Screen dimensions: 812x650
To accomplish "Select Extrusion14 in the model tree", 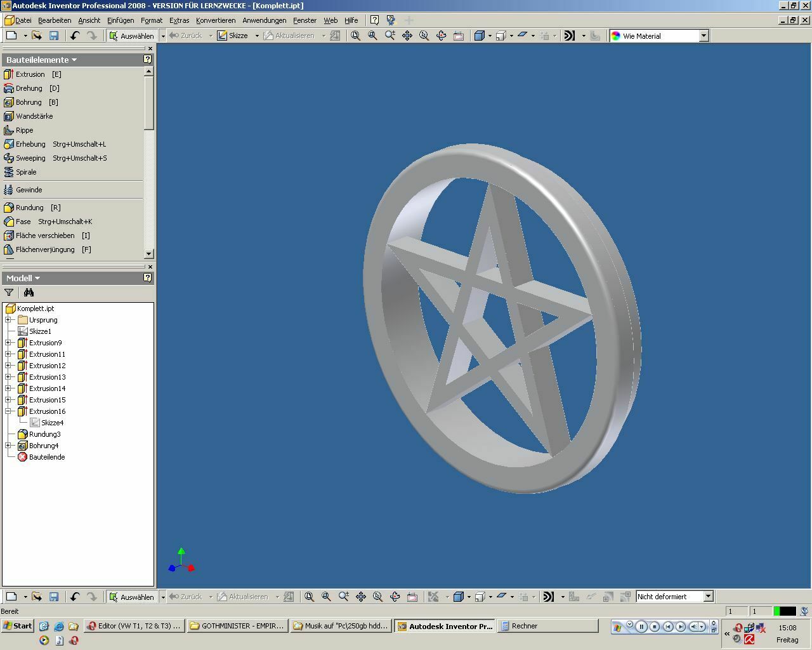I will [47, 388].
